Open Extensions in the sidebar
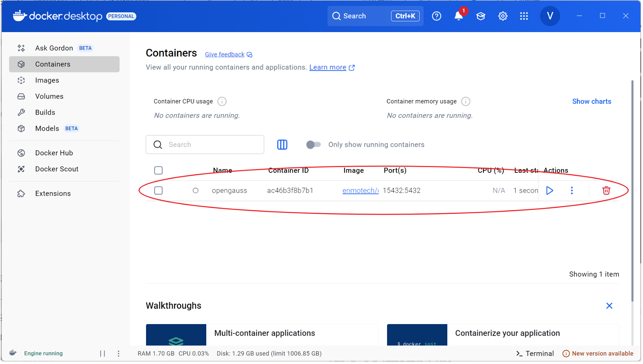 point(64,194)
